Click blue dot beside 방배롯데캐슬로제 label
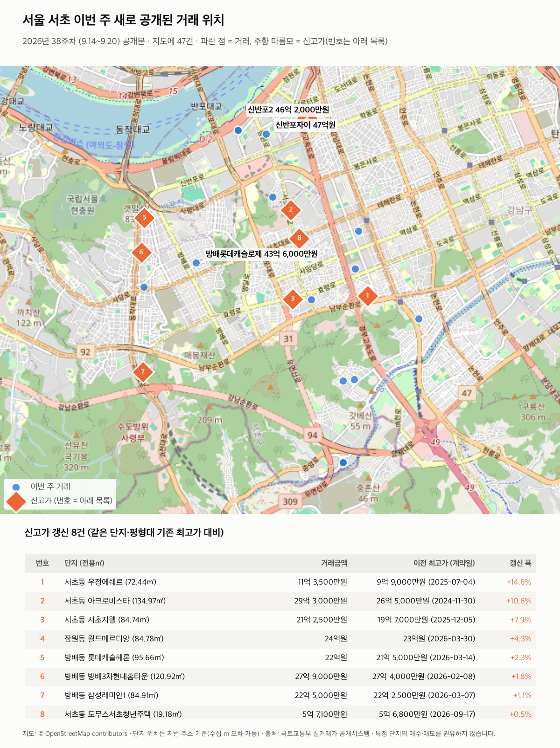560x748 pixels. tap(196, 263)
